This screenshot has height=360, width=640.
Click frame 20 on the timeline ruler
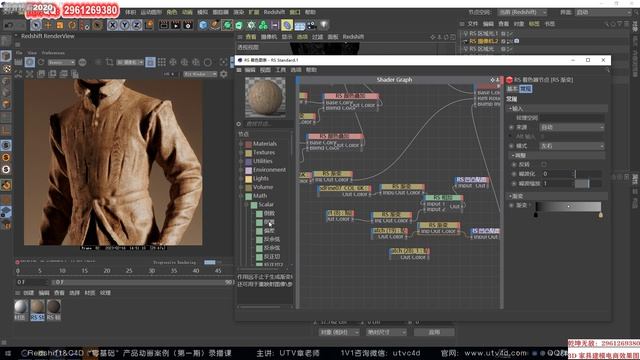pyautogui.click(x=107, y=271)
